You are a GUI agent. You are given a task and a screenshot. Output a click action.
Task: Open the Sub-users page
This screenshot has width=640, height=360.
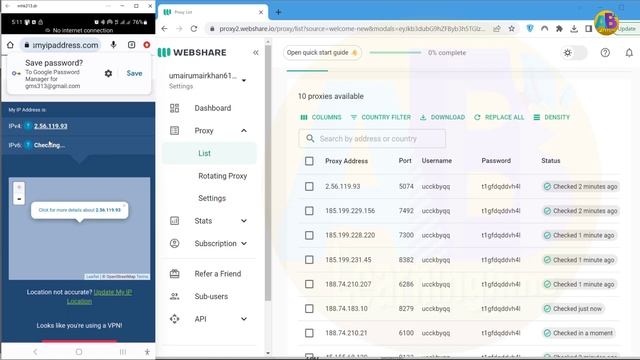pos(211,296)
